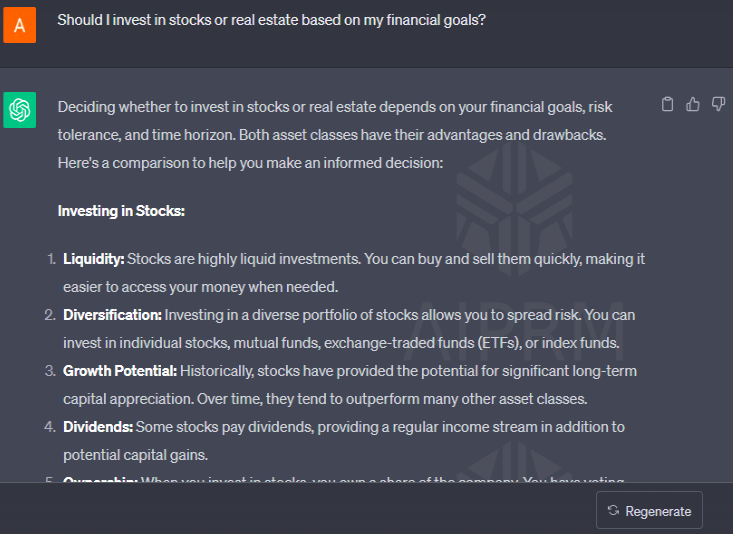Viewport: 733px width, 534px height.
Task: Click the 'potential capital gains.' line
Action: (136, 455)
